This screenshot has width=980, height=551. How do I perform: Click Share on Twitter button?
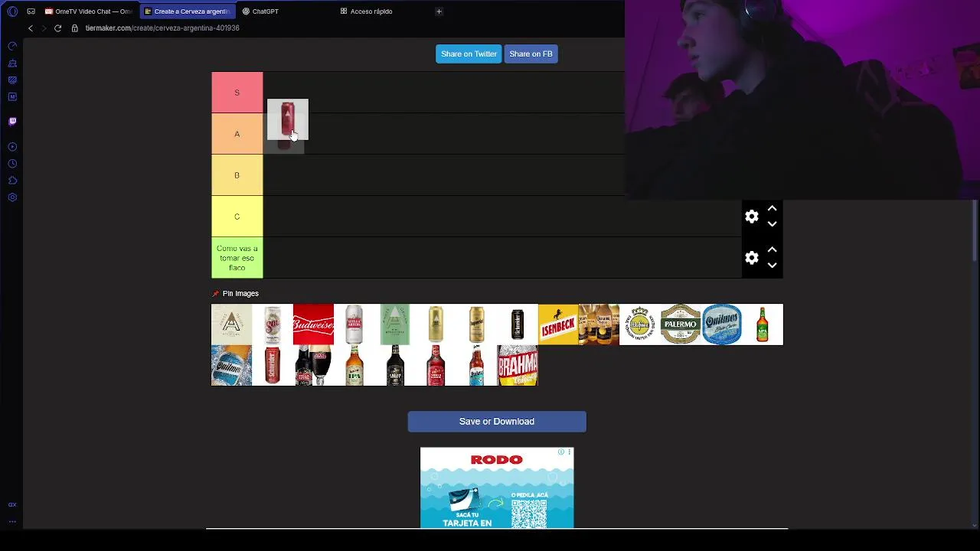point(469,54)
